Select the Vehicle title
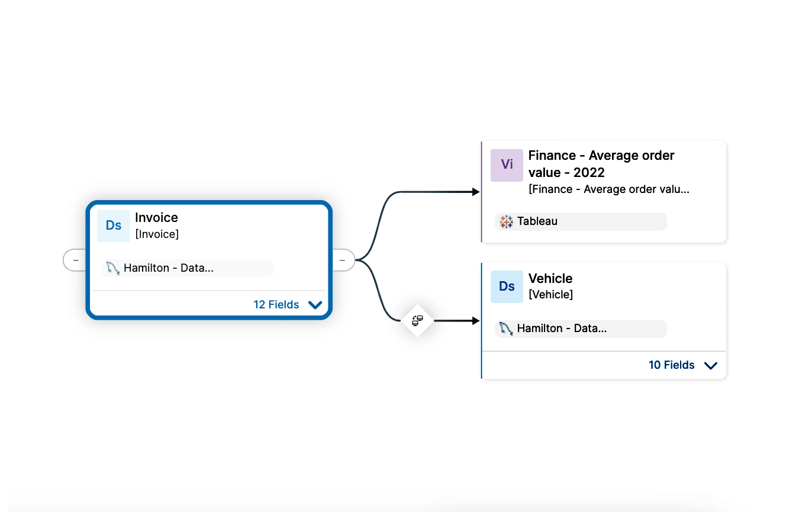 point(550,278)
